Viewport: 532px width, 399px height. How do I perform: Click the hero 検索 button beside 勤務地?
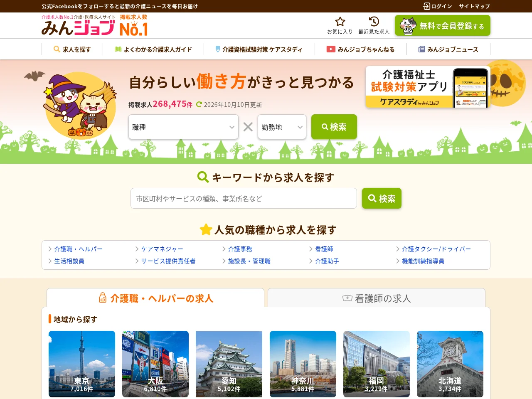click(334, 127)
